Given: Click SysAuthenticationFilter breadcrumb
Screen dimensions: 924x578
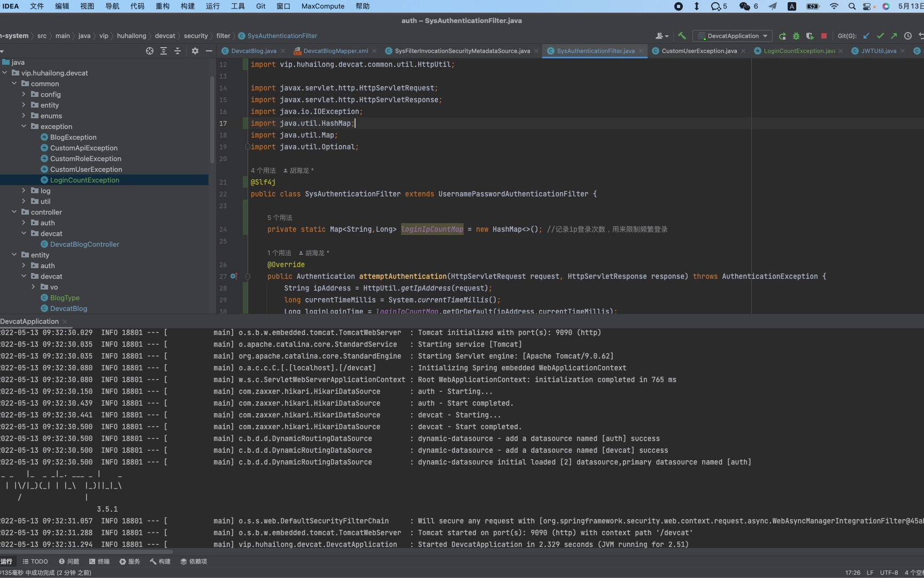Looking at the screenshot, I should [278, 36].
